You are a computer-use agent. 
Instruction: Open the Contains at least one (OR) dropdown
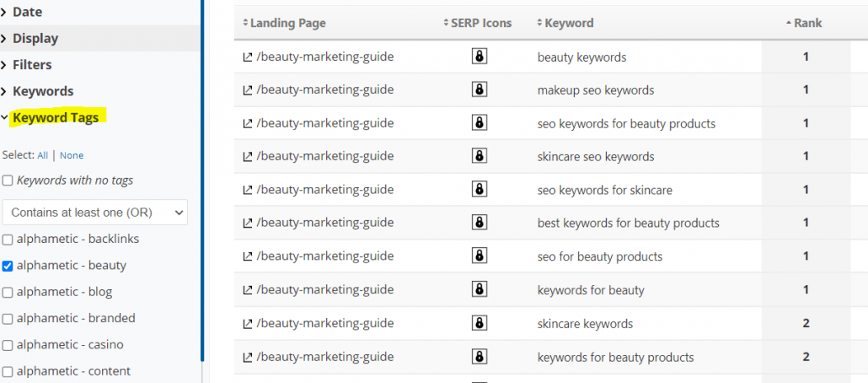click(x=94, y=213)
